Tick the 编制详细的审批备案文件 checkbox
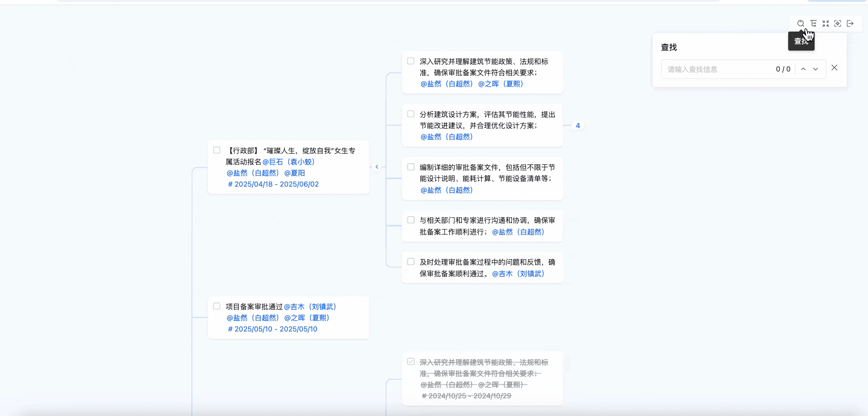Screen dimensions: 868x416 (x=411, y=167)
